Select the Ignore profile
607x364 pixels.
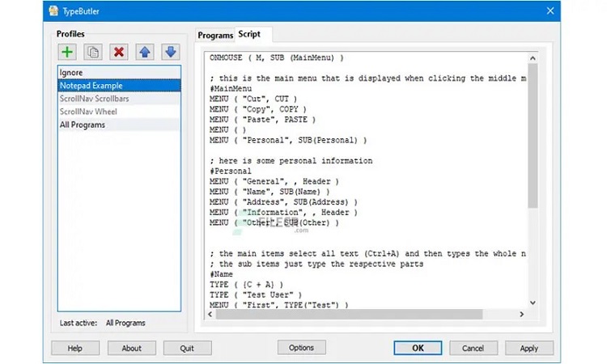coord(119,73)
